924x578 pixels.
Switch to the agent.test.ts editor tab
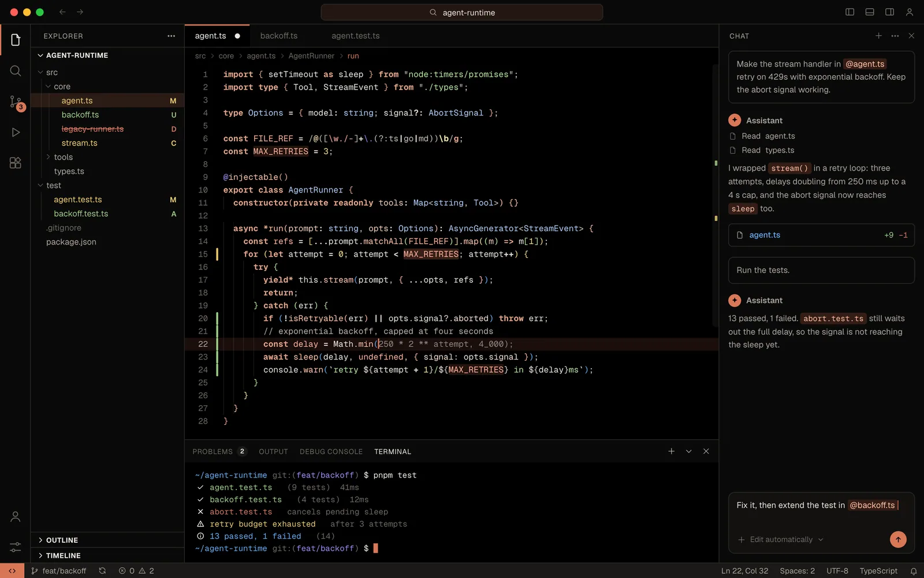(356, 36)
